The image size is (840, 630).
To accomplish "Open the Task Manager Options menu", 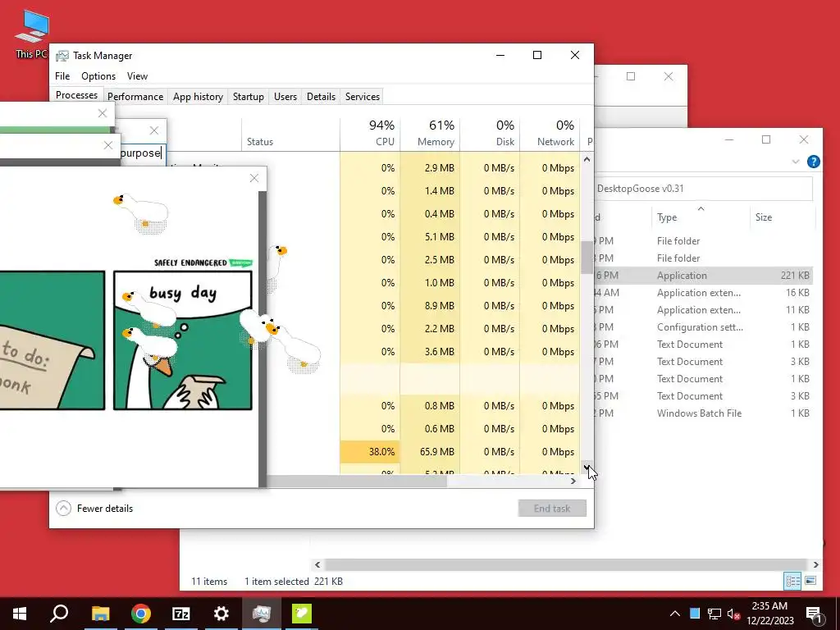I will pos(98,76).
